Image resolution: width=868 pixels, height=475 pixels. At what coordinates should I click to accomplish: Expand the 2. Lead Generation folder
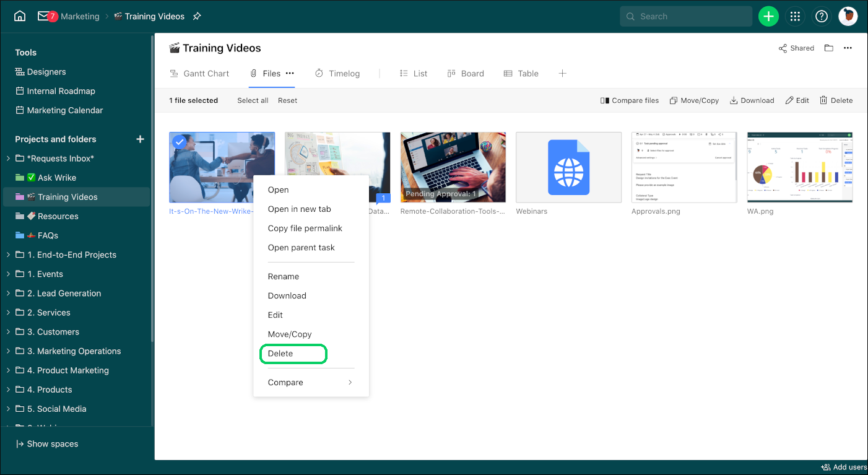click(x=8, y=294)
